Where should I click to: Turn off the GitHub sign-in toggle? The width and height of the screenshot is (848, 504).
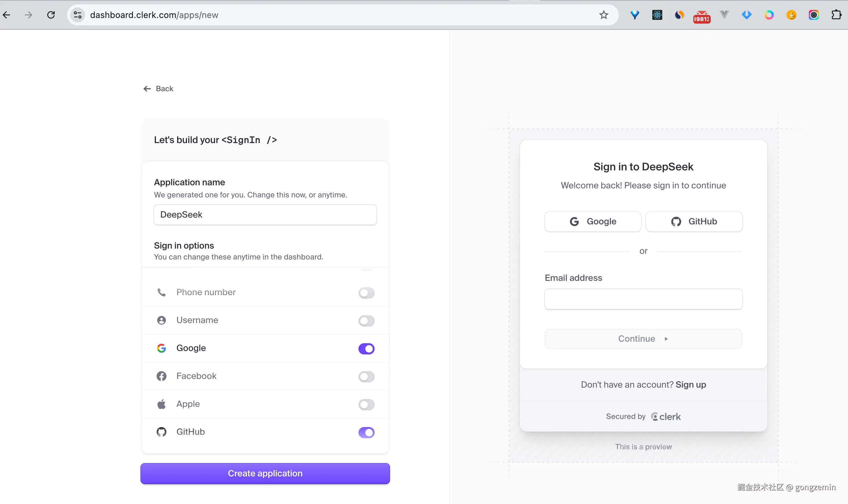366,432
